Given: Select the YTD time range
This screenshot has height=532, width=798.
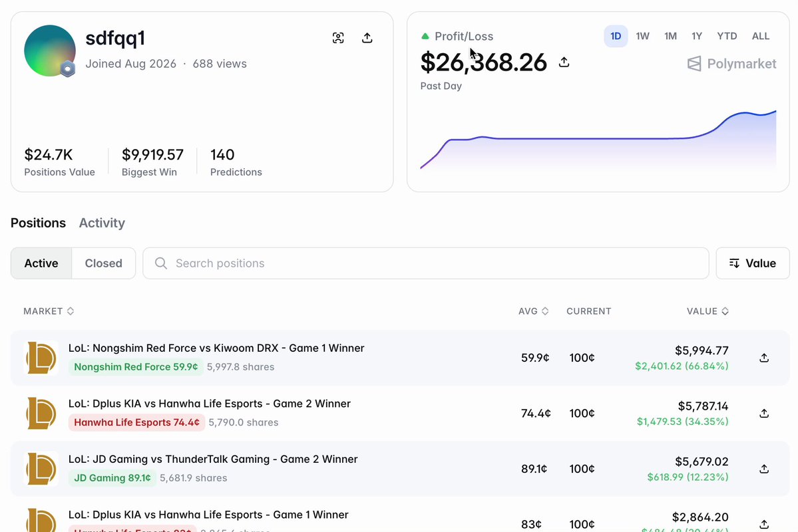Looking at the screenshot, I should click(x=727, y=36).
